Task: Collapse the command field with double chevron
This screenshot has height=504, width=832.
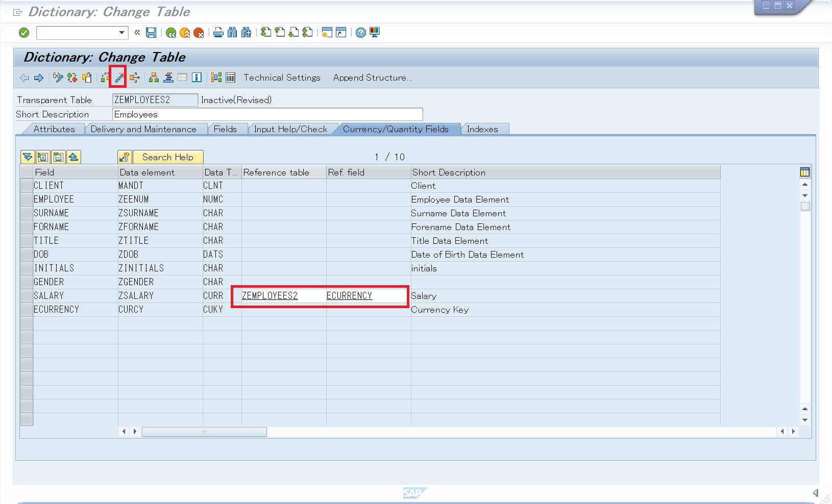Action: 137,33
